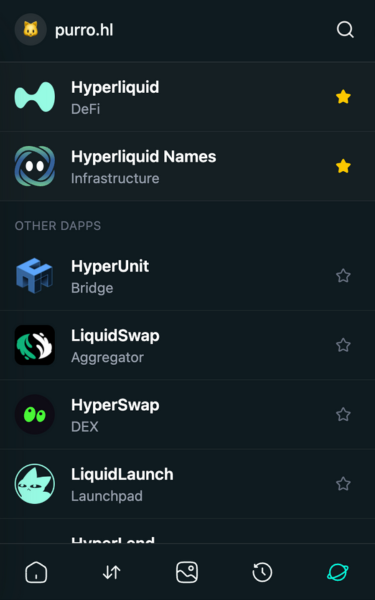The height and width of the screenshot is (600, 375).
Task: Switch to the swap arrows tab
Action: (112, 572)
